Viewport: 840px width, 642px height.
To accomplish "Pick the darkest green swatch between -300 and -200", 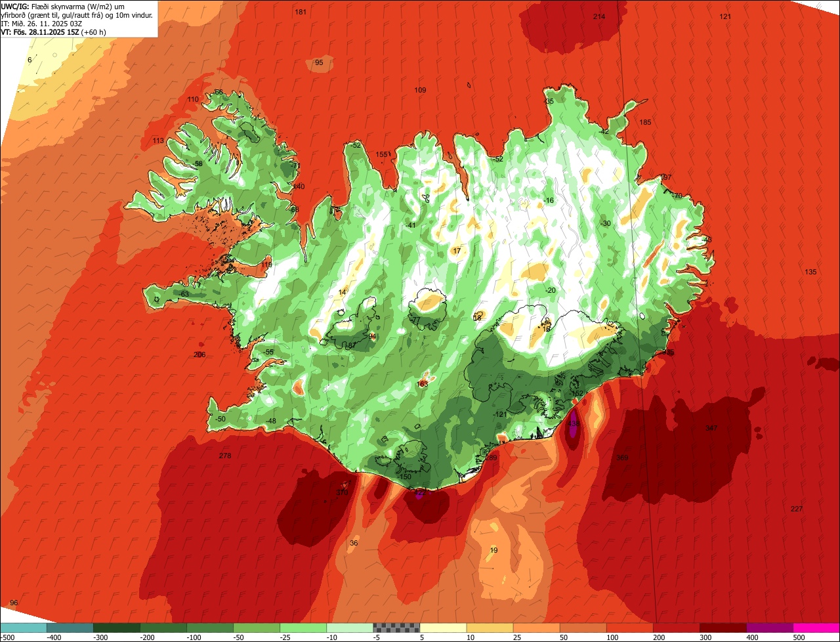I will click(117, 628).
